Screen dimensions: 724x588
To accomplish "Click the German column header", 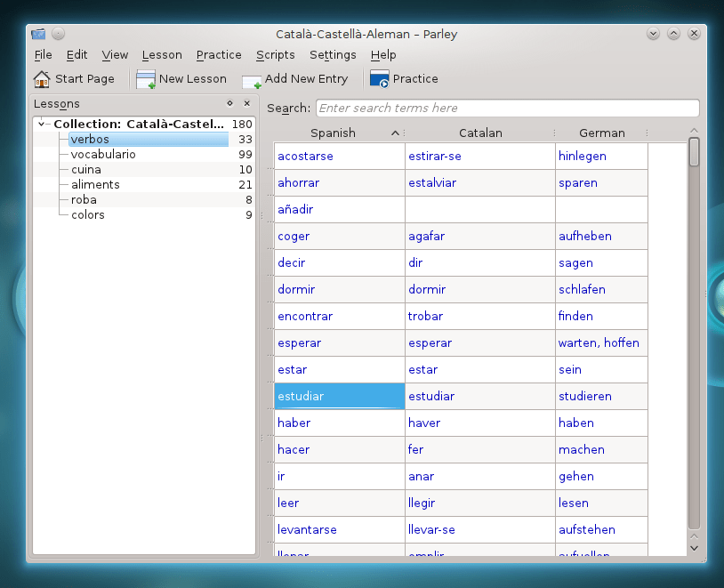I will (x=602, y=133).
